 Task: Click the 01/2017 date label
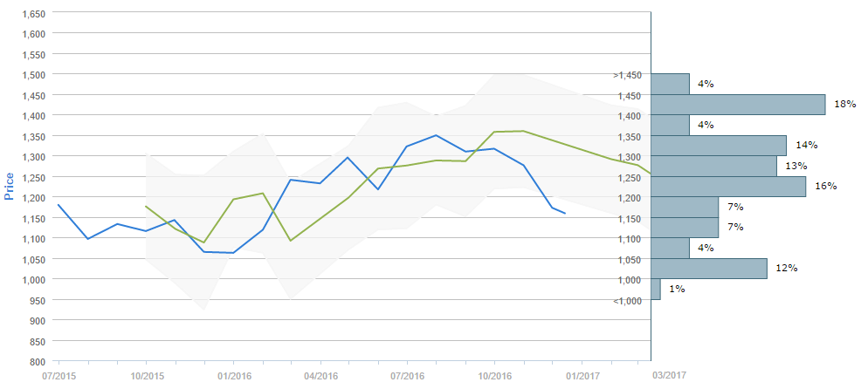tap(582, 376)
